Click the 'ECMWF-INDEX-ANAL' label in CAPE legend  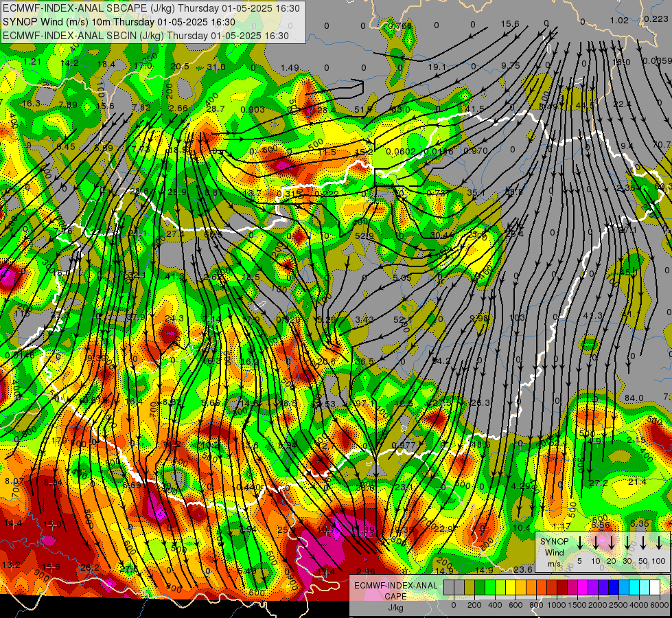click(395, 586)
